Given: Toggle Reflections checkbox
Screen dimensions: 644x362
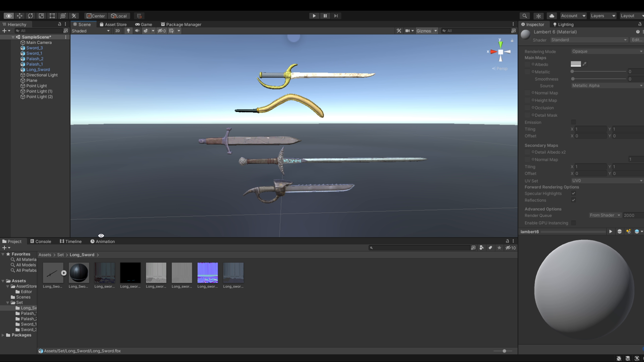Looking at the screenshot, I should [573, 200].
